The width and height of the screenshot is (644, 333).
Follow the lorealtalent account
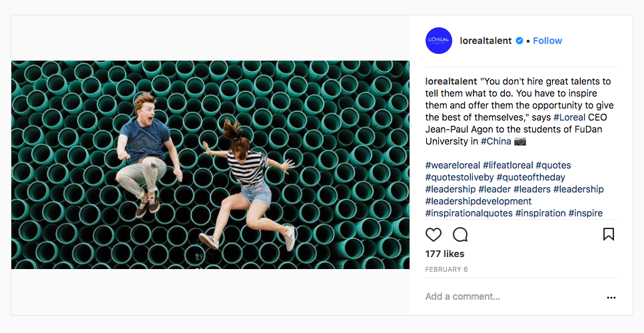547,41
